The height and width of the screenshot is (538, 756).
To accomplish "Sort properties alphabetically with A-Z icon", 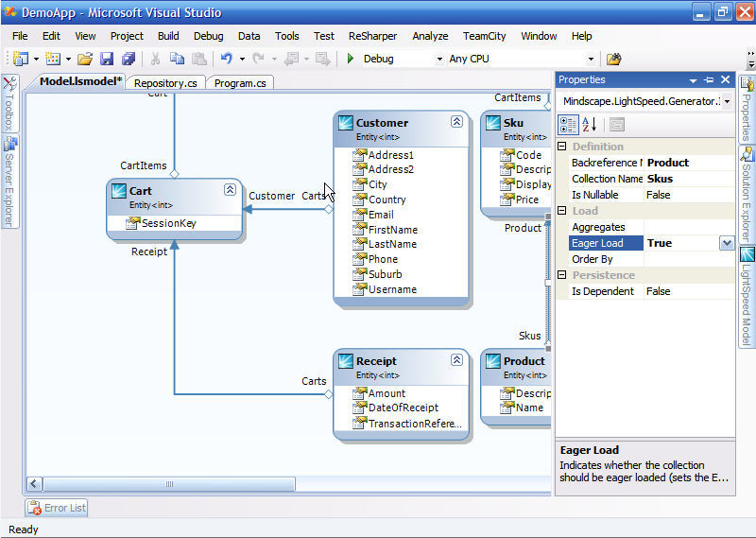I will click(589, 125).
